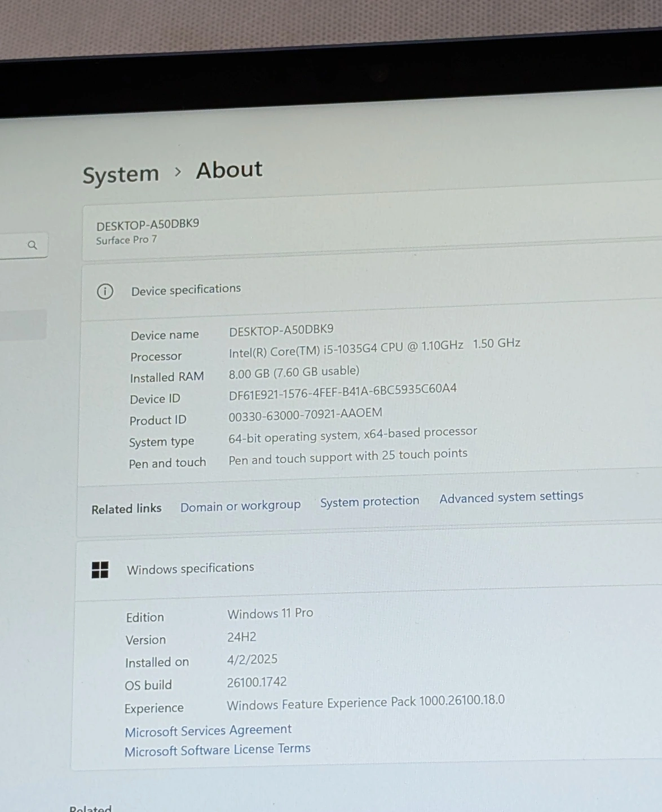Click the OS build label
This screenshot has width=662, height=812.
pos(148,685)
